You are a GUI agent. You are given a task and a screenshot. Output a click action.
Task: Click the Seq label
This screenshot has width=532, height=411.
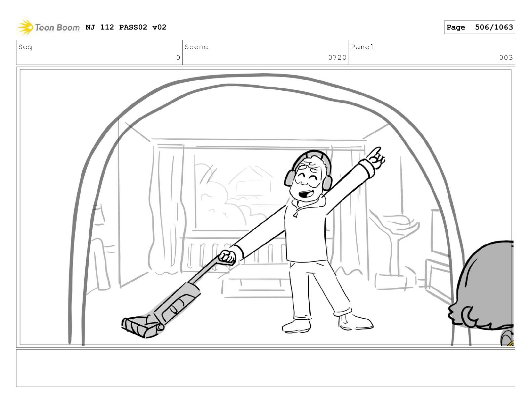pyautogui.click(x=25, y=47)
